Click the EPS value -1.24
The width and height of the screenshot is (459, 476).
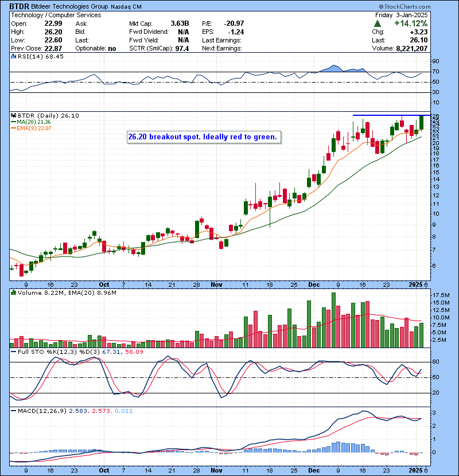(236, 32)
